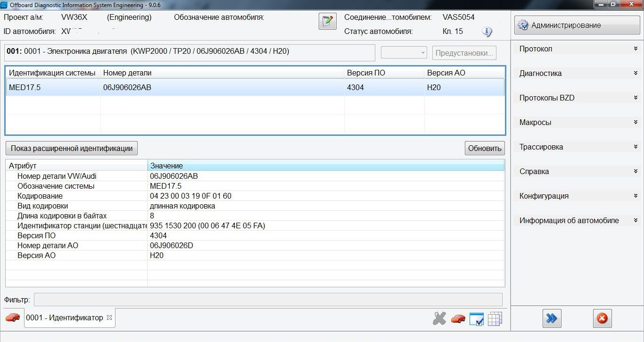The width and height of the screenshot is (644, 342).
Task: Click the Номер детали column header
Action: (222, 73)
